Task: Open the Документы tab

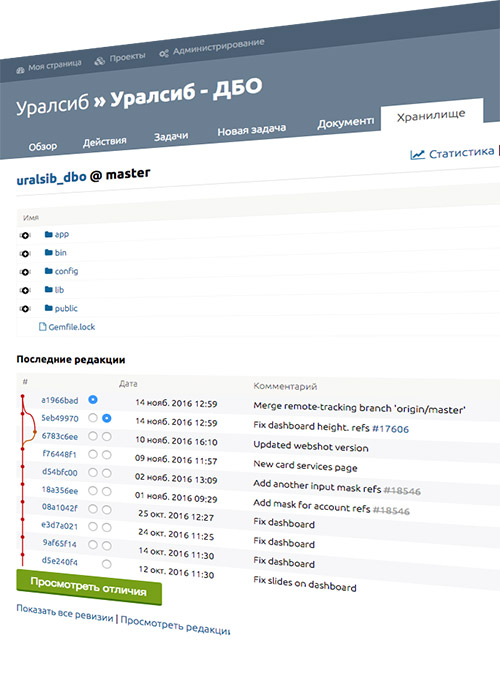Action: 345,123
